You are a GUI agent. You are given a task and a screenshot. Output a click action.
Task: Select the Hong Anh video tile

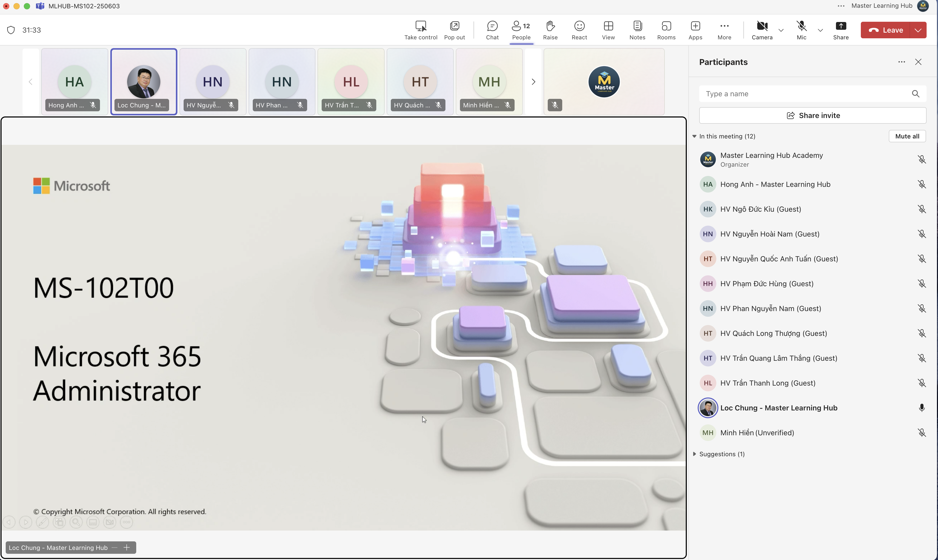click(x=74, y=82)
